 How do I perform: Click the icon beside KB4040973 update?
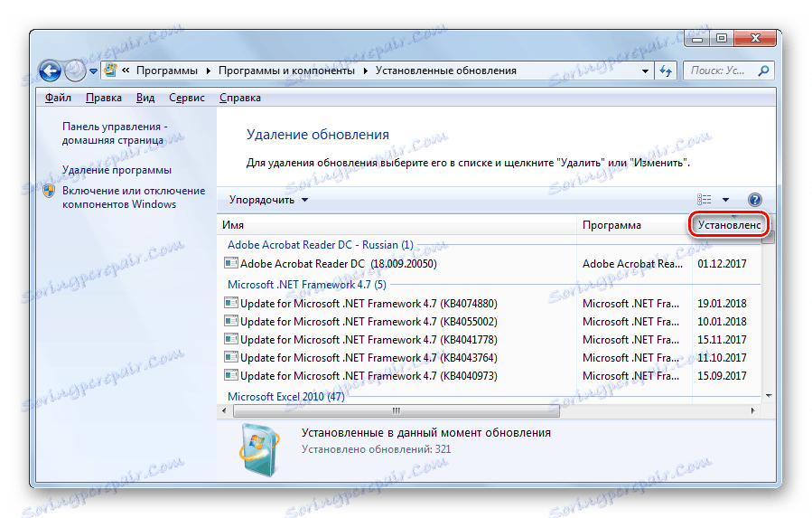(231, 375)
